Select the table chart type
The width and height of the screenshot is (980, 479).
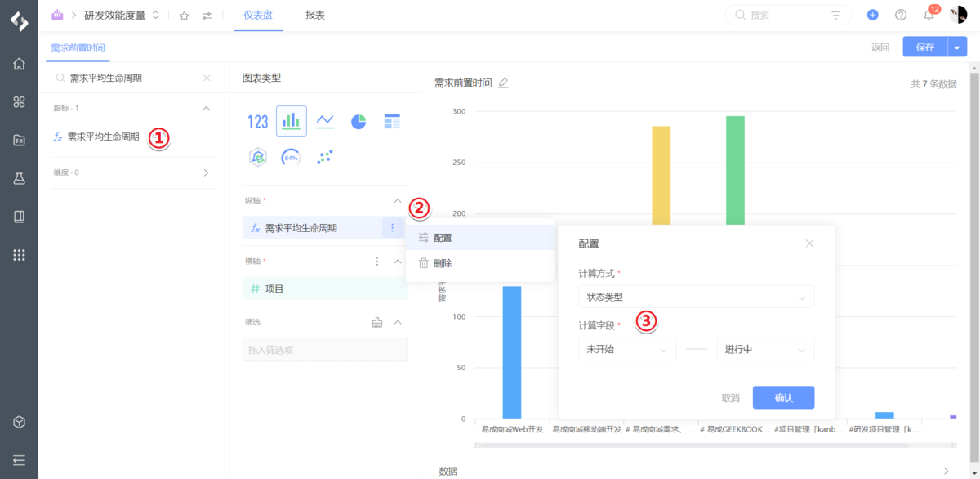(392, 121)
